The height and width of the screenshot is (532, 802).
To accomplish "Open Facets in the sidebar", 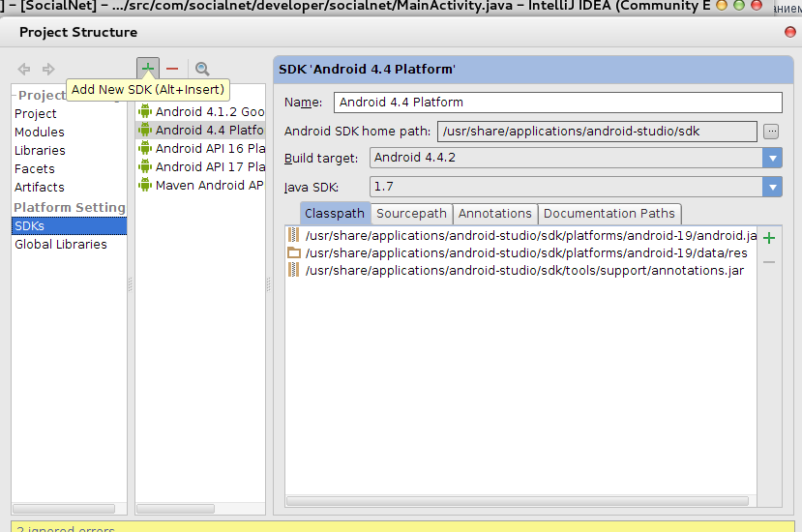I will click(x=34, y=169).
